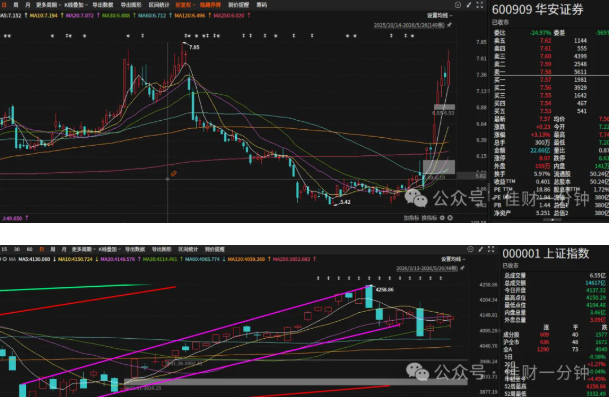Click the fullscreen icon on Huaan Securities chart
This screenshot has height=401, width=612.
point(480,5)
